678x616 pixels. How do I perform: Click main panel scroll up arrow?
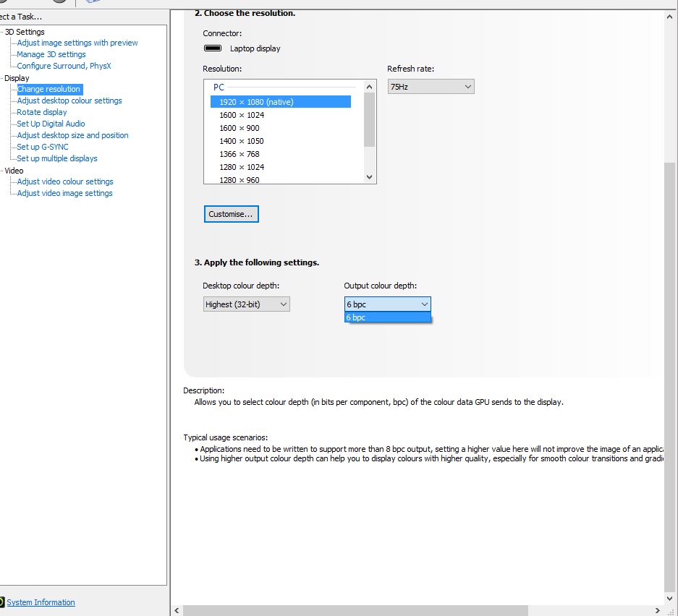point(669,17)
